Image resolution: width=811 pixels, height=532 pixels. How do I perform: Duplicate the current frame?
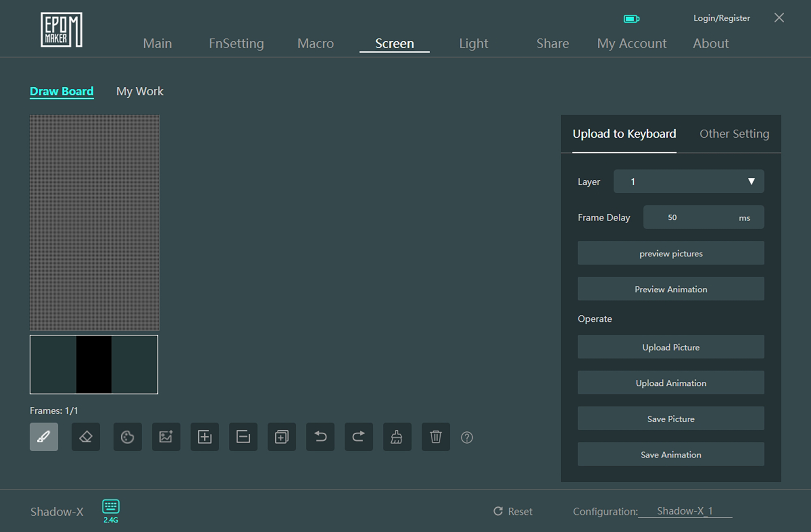click(x=281, y=437)
